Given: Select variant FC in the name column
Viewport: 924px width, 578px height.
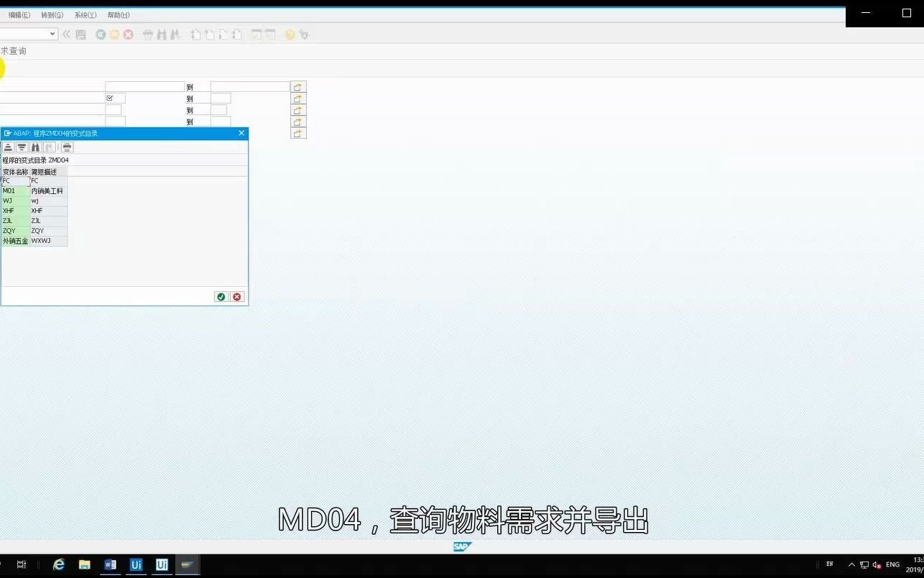Looking at the screenshot, I should click(x=15, y=181).
